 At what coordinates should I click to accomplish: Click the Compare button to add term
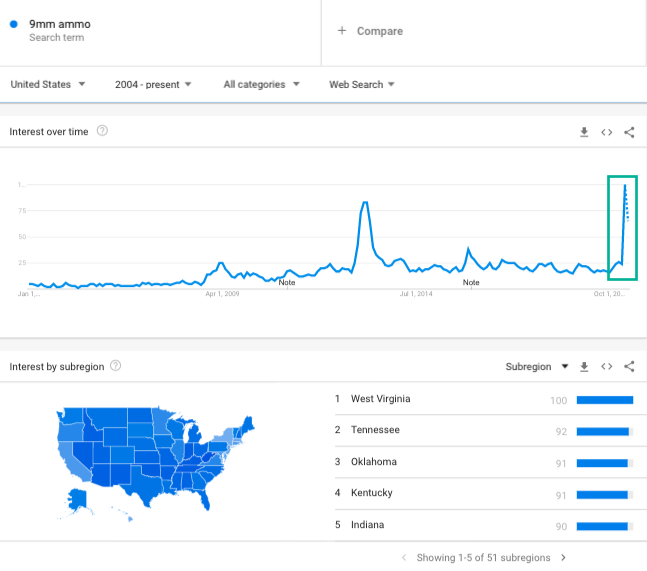(370, 31)
